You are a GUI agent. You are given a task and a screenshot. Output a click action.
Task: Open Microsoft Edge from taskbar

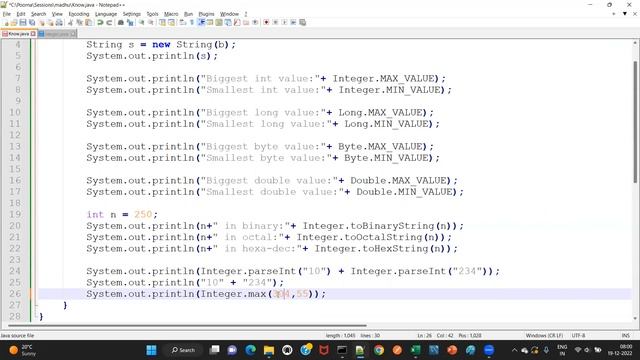[x=251, y=350]
